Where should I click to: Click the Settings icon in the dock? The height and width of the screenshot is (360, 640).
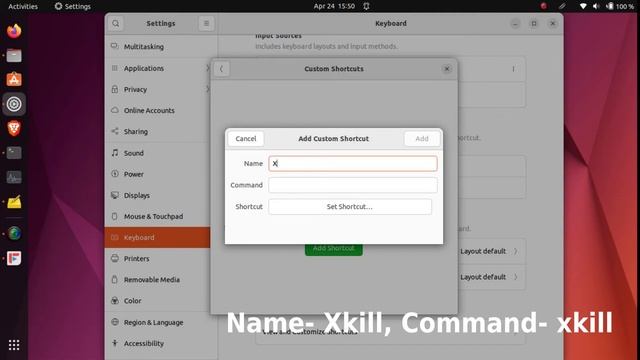(14, 104)
